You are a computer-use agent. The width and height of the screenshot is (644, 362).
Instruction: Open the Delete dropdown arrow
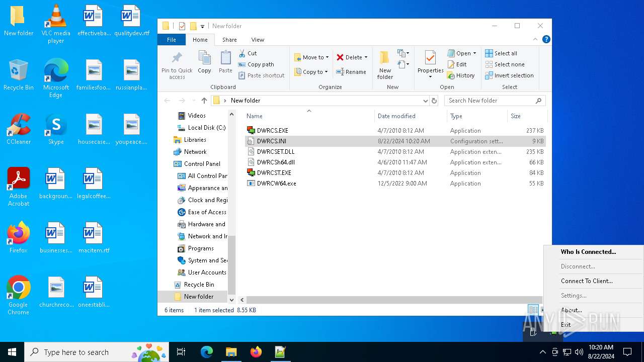[x=366, y=57]
